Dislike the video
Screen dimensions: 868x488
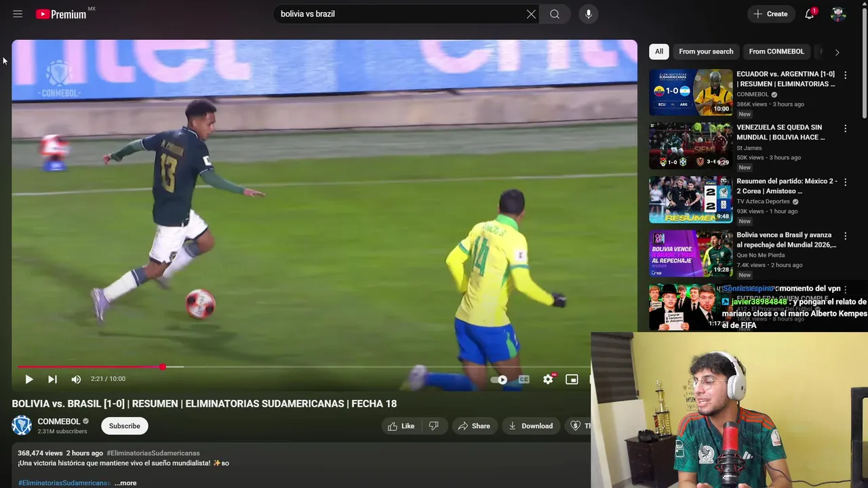pyautogui.click(x=434, y=426)
